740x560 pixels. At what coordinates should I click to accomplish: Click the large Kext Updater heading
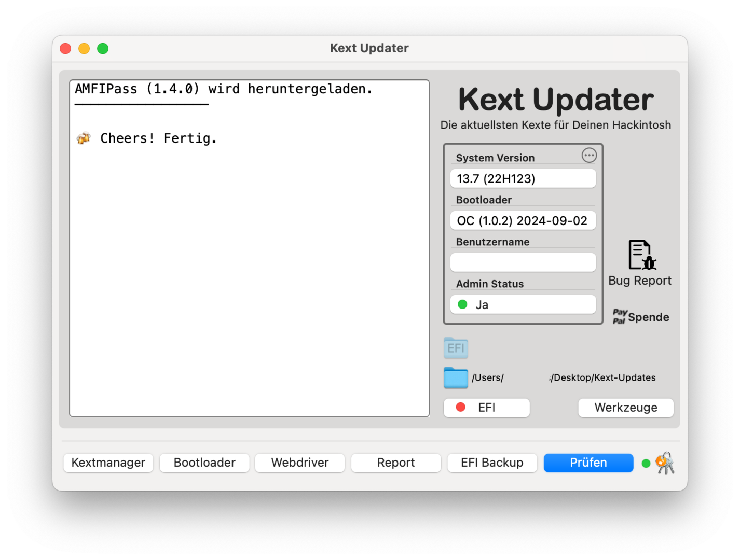[x=556, y=99]
